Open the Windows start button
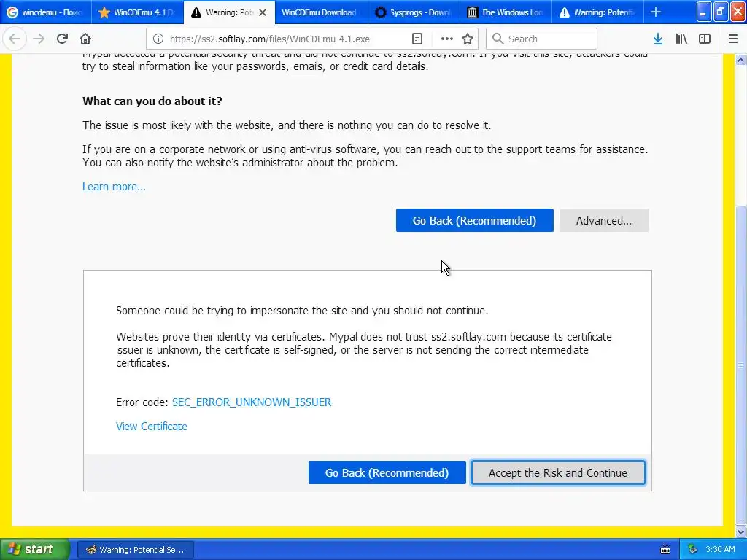The height and width of the screenshot is (560, 747). 35,550
